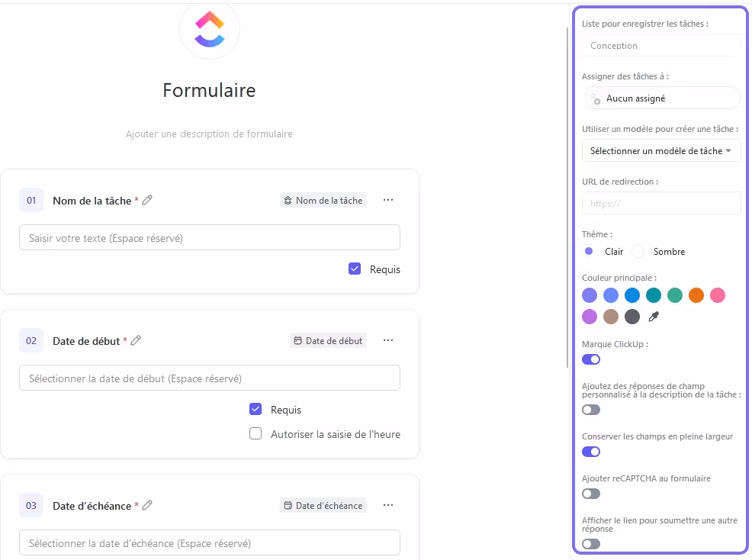Turn off the Marque ClickUp toggle
This screenshot has width=752, height=560.
(x=591, y=359)
